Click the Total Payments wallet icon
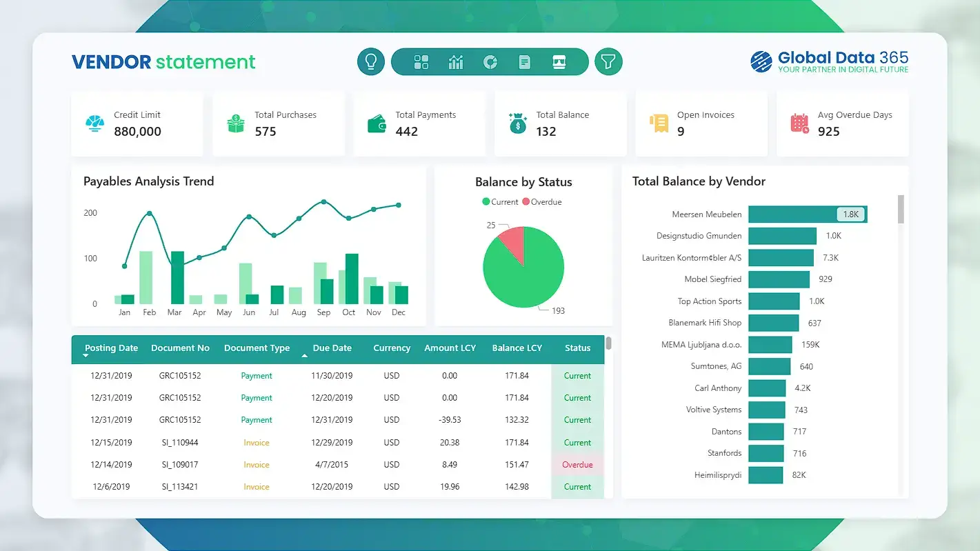This screenshot has height=551, width=980. (376, 123)
